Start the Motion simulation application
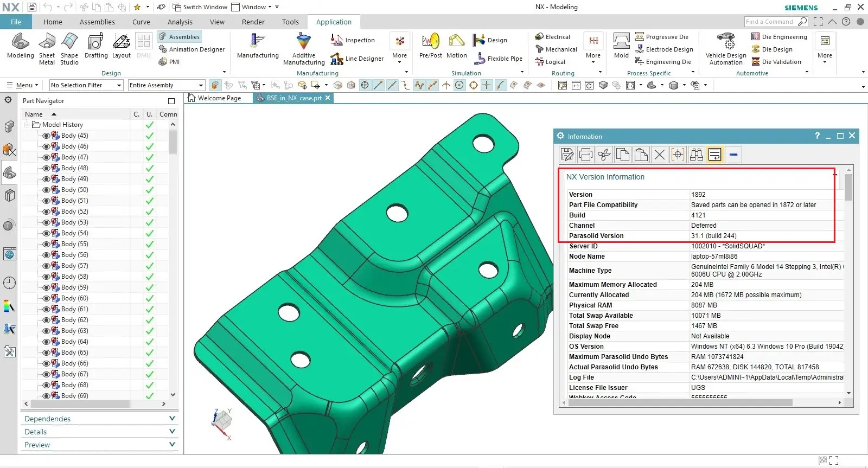The width and height of the screenshot is (868, 468). tap(457, 46)
